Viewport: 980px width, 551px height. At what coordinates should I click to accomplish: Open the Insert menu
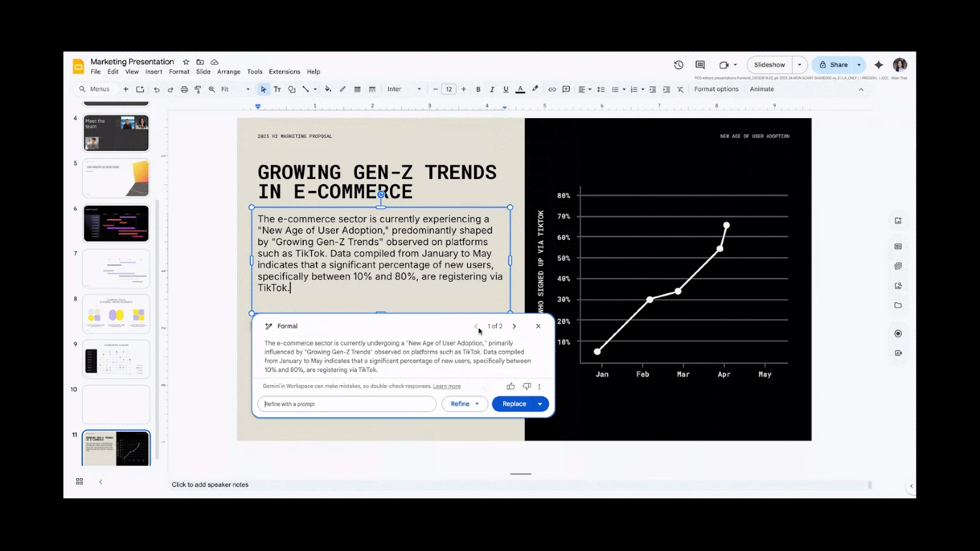coord(154,72)
